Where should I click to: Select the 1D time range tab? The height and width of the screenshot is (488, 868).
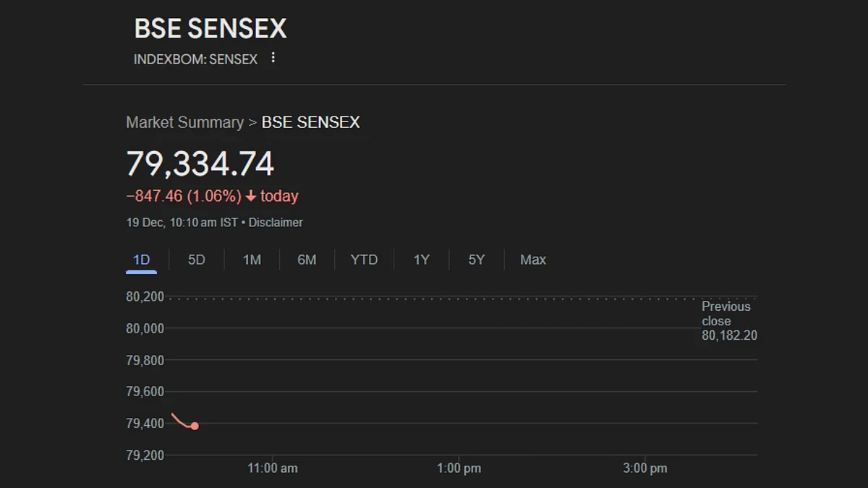click(x=141, y=260)
